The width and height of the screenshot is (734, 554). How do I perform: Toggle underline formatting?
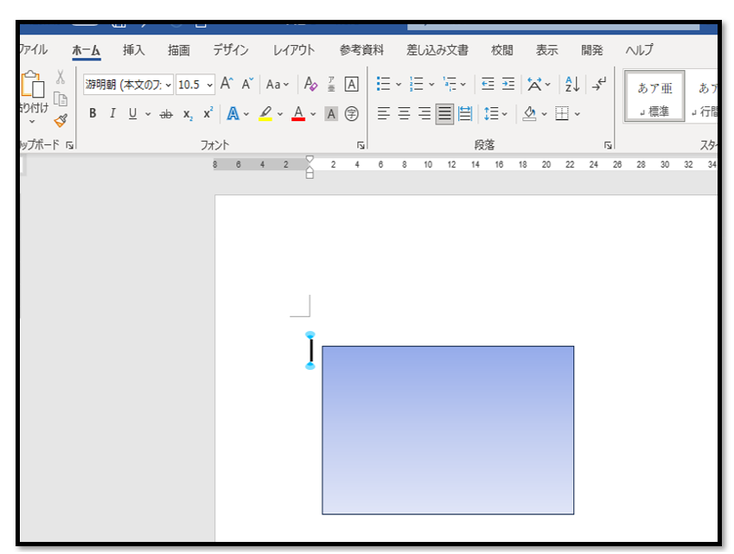(x=132, y=113)
